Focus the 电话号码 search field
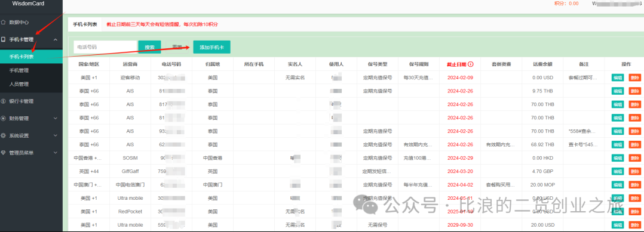This screenshot has width=644, height=232. pyautogui.click(x=105, y=47)
